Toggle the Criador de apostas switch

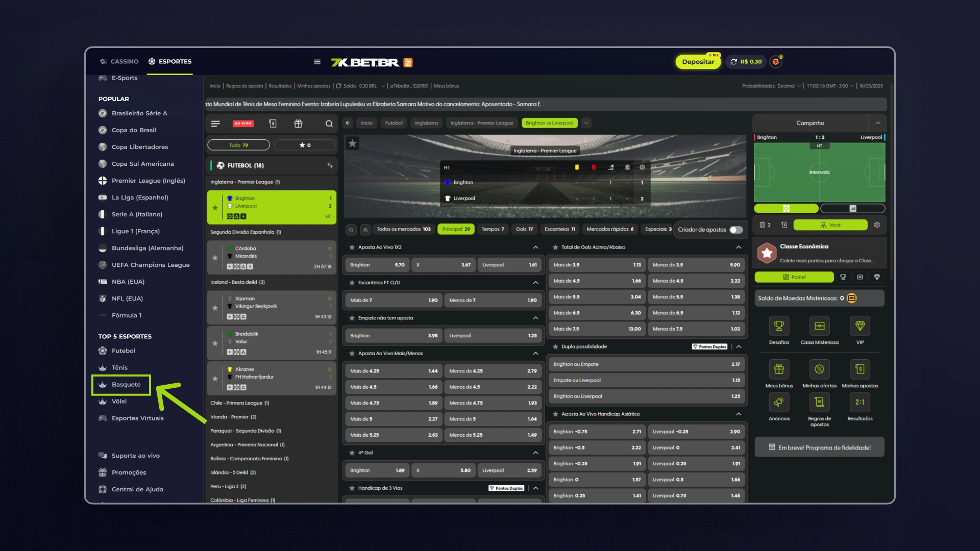click(x=736, y=230)
